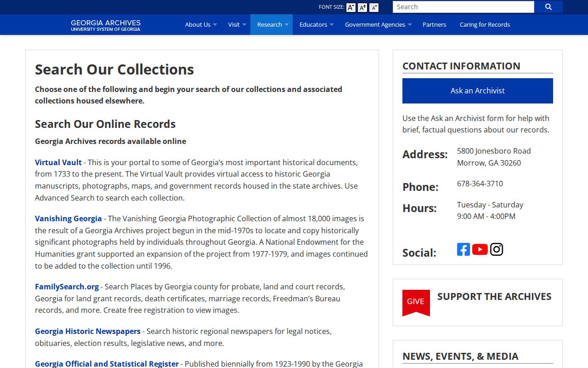This screenshot has height=368, width=588.
Task: Decrease the page font size
Action: 374,7
